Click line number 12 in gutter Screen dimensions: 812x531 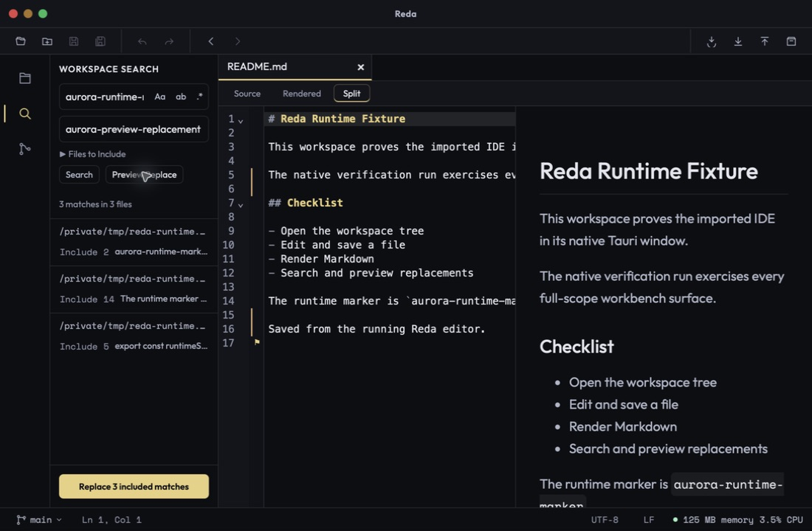click(228, 273)
